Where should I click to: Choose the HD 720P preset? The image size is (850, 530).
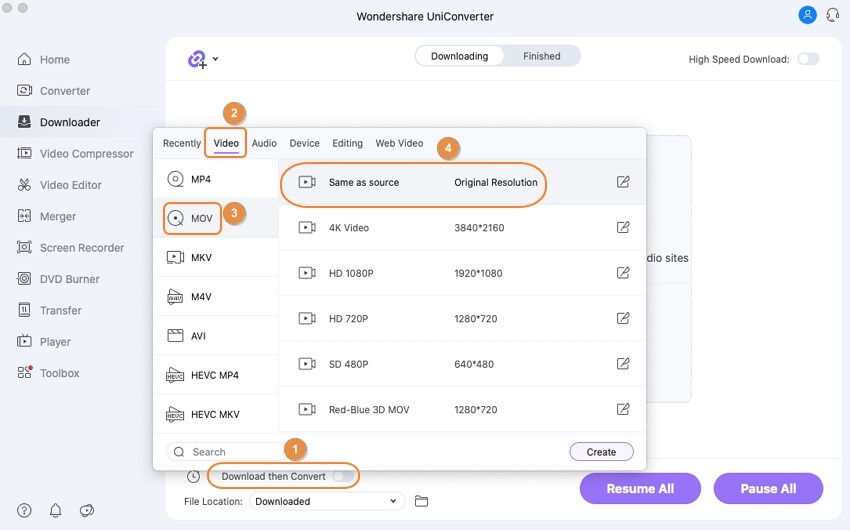462,319
